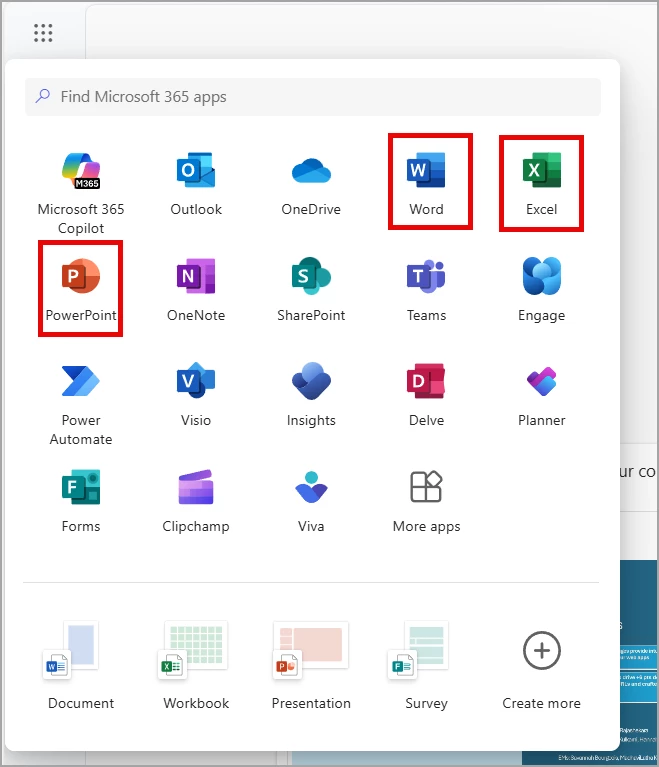659x767 pixels.
Task: Click the search magnifier icon
Action: (43, 96)
